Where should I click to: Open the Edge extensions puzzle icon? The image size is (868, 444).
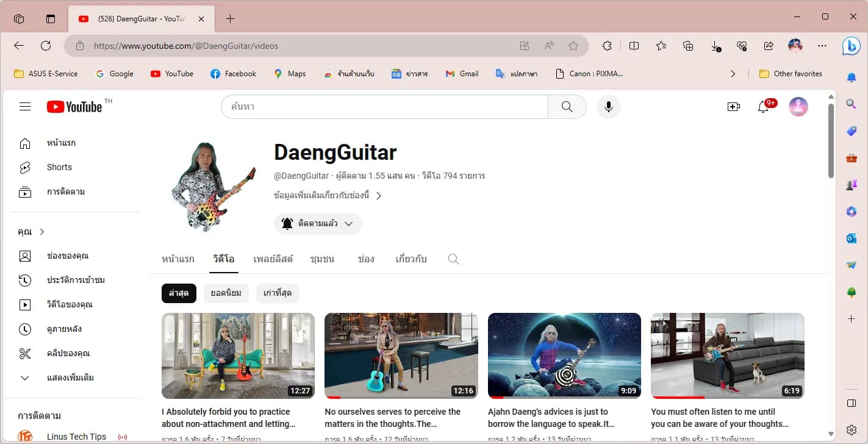pos(607,46)
